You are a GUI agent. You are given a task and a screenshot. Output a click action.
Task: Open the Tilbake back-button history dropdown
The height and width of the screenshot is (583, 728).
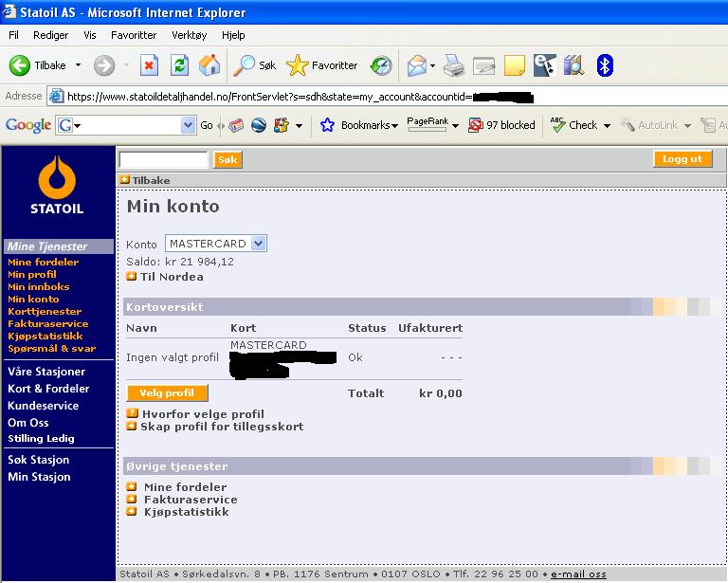coord(78,65)
